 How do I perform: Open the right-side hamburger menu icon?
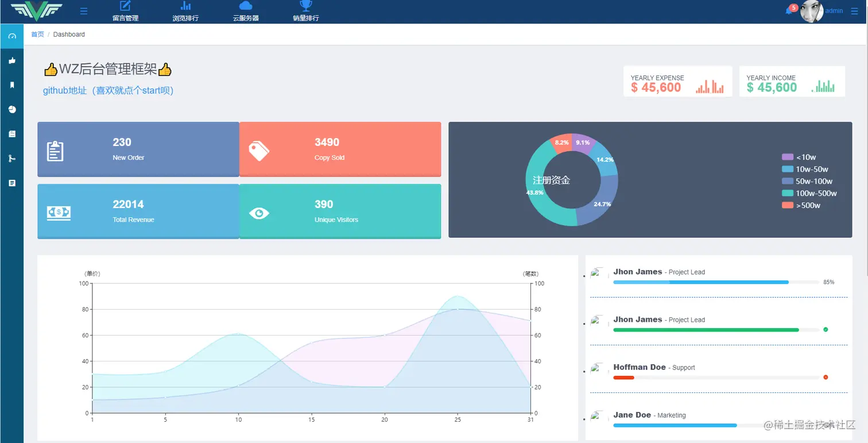tap(854, 11)
